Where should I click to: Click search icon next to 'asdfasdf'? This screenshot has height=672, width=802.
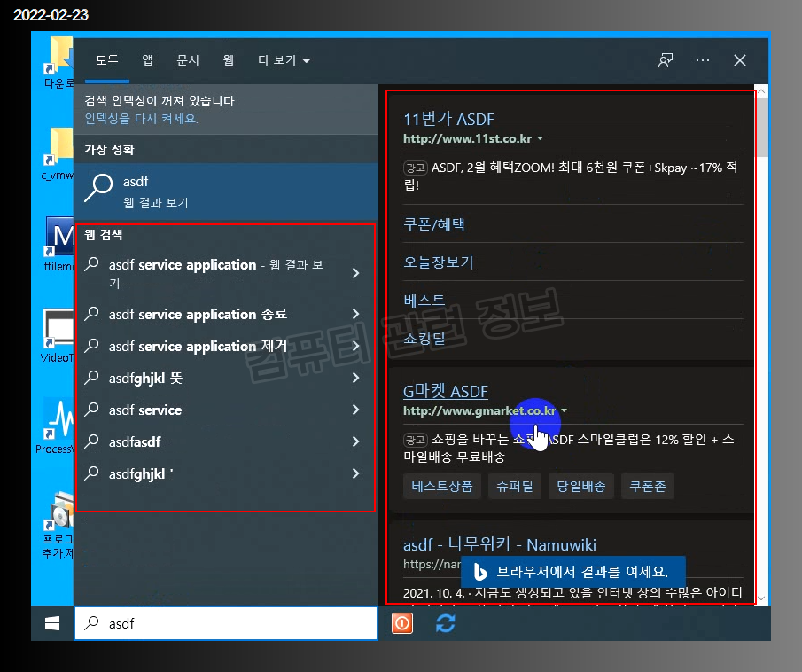(91, 441)
